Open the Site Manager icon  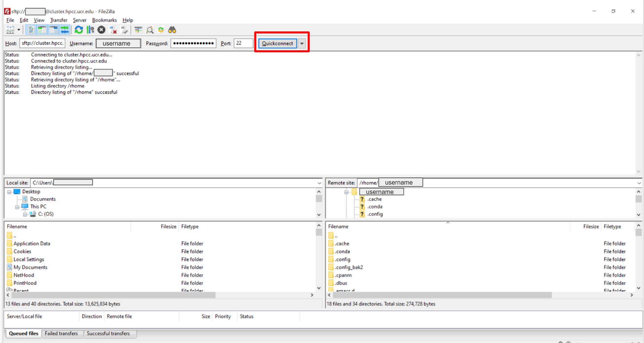(x=10, y=30)
